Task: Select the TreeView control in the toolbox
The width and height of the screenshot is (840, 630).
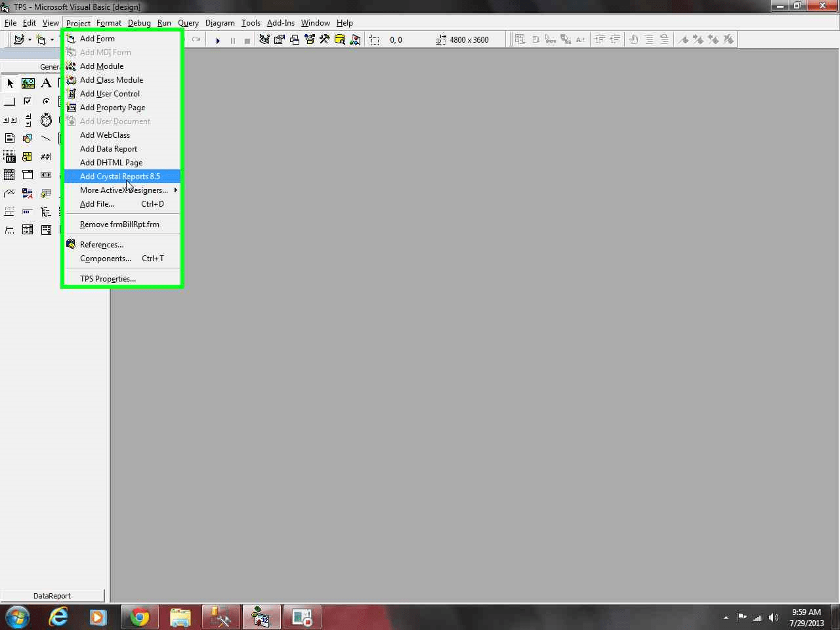Action: tap(46, 211)
